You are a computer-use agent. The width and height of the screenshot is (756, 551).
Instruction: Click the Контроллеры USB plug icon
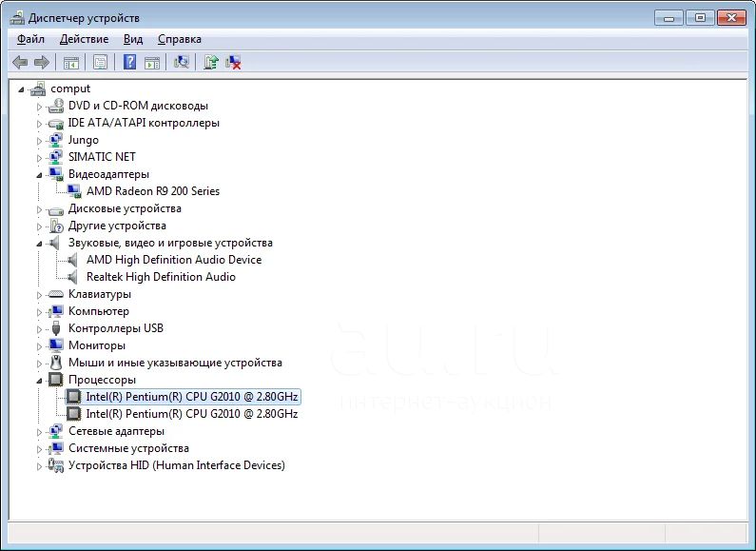point(56,328)
